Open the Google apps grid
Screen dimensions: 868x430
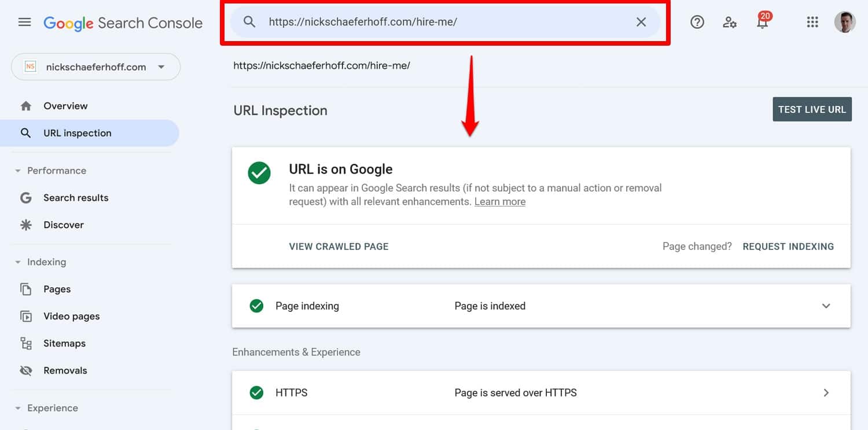tap(812, 23)
